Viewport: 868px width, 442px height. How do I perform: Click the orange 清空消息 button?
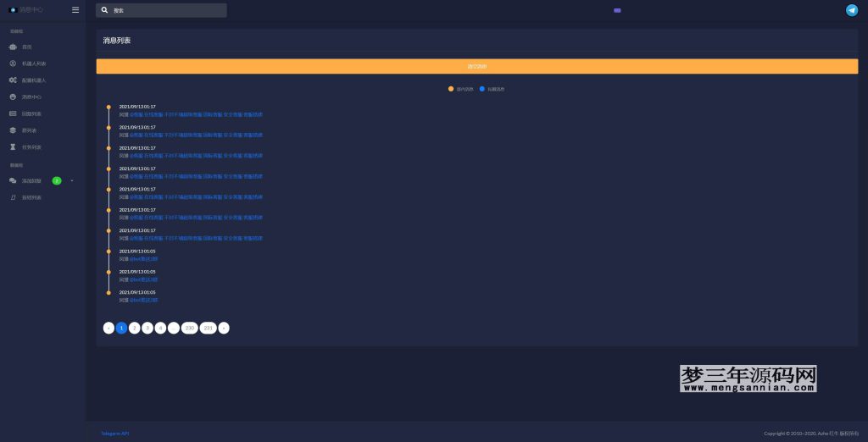476,66
